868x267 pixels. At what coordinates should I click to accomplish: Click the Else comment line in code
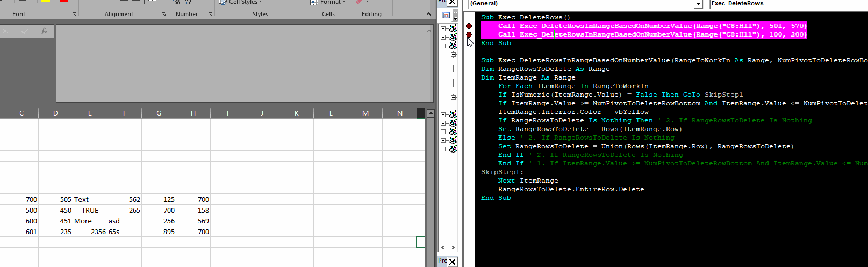586,138
